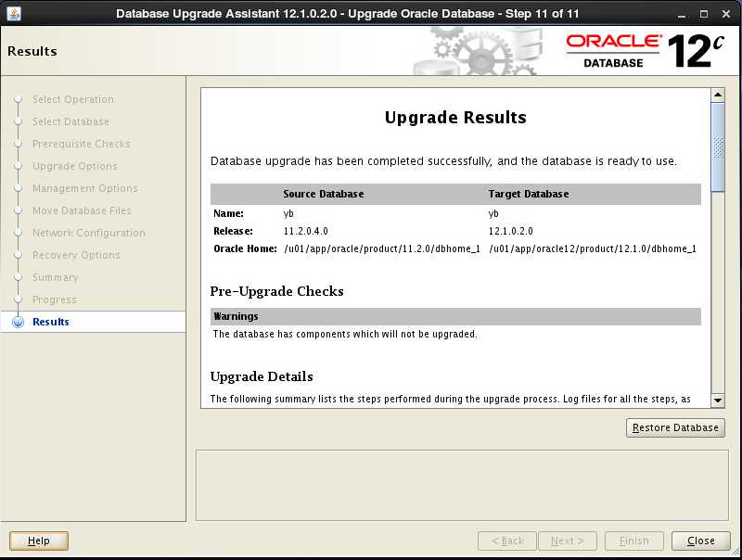
Task: Click the target release value 12.1.0.2.0
Action: [x=511, y=231]
